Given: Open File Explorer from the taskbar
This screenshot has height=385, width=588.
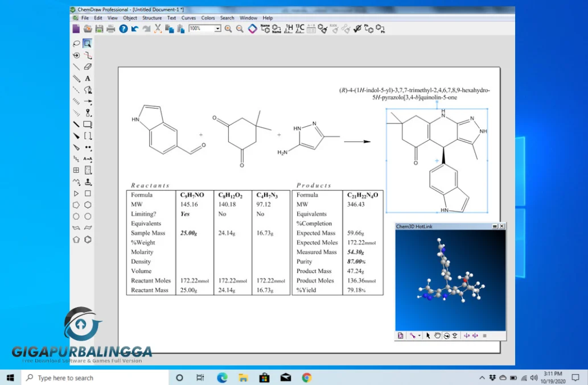Looking at the screenshot, I should coord(243,378).
